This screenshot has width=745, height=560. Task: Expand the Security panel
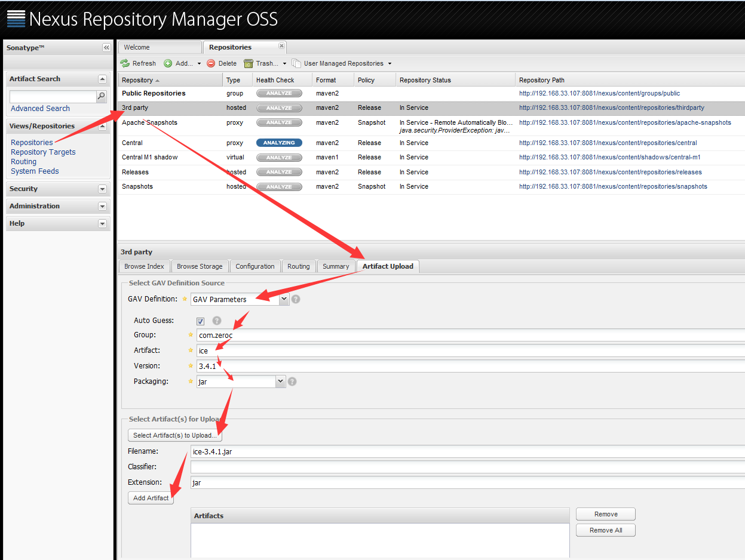(102, 189)
